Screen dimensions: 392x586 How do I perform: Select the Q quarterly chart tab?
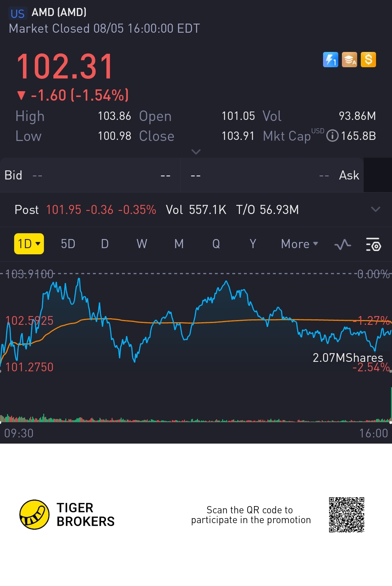point(216,244)
